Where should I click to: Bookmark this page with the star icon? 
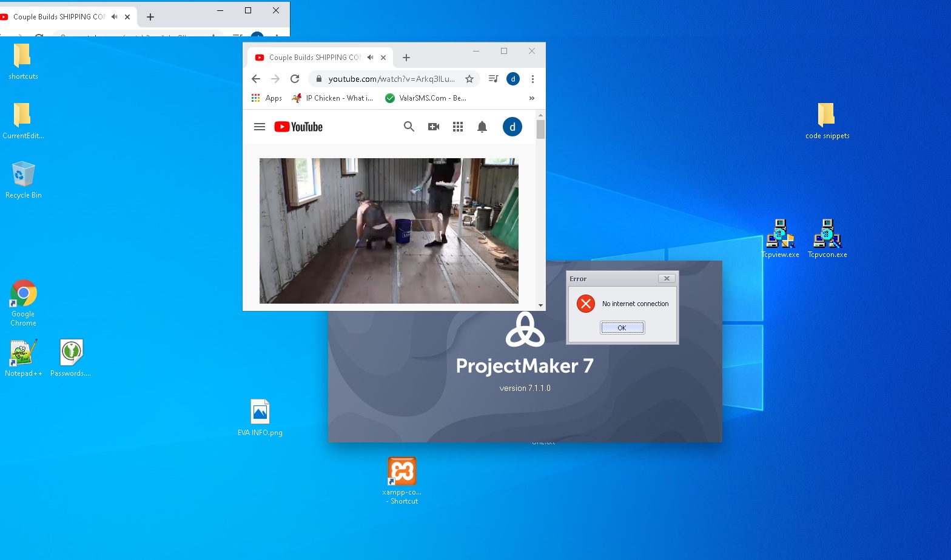(x=469, y=79)
